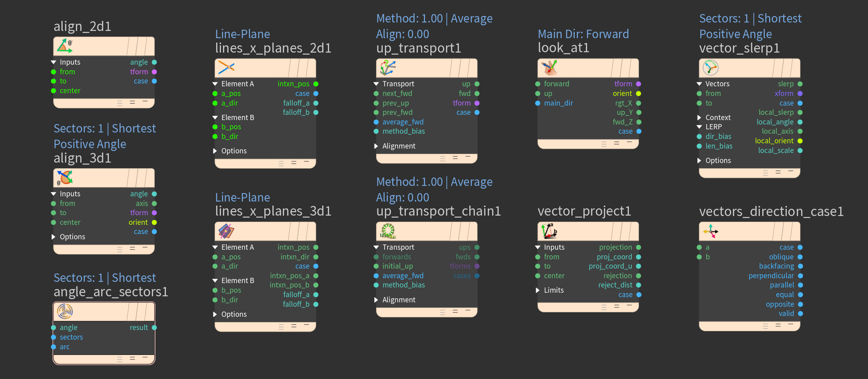The width and height of the screenshot is (868, 379).
Task: Click the align_3d1 node icon
Action: pyautogui.click(x=65, y=178)
